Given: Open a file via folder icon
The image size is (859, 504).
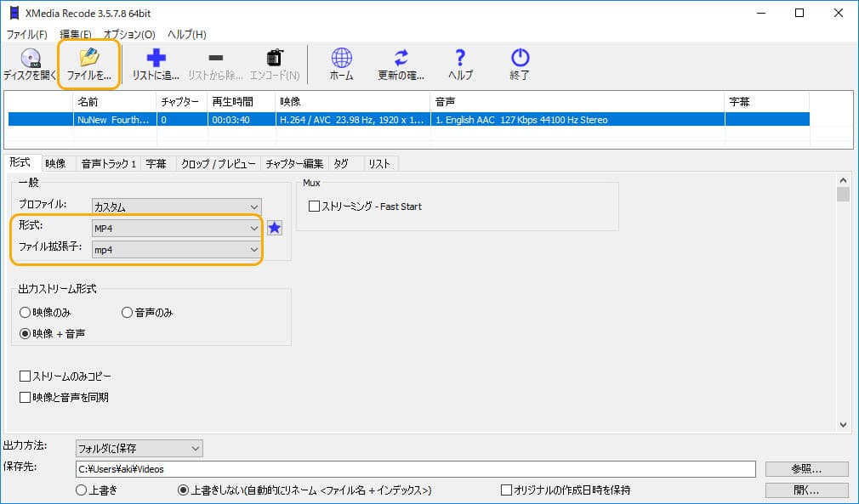Looking at the screenshot, I should tap(88, 59).
